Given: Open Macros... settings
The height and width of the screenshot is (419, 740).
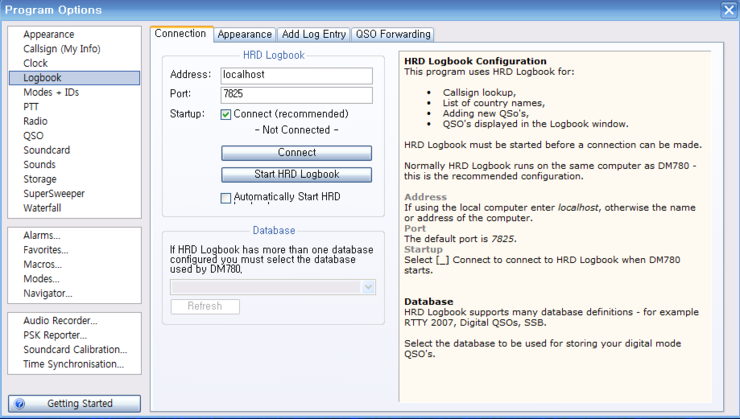Looking at the screenshot, I should [x=42, y=265].
